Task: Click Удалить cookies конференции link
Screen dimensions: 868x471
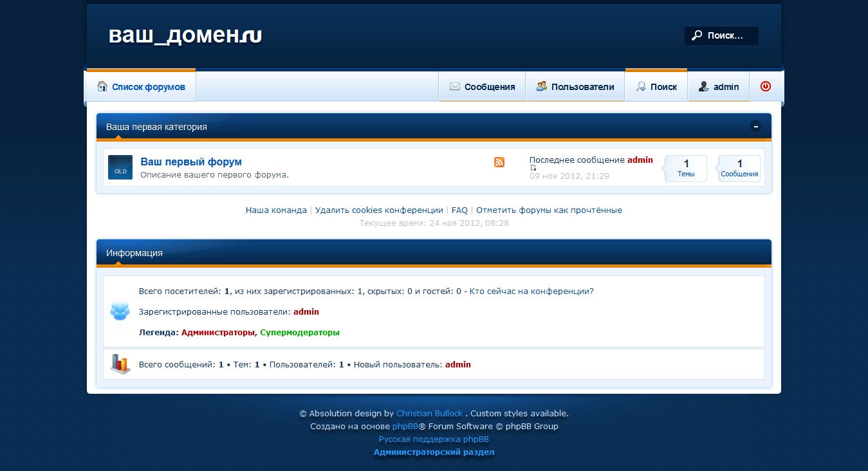Action: [x=379, y=210]
